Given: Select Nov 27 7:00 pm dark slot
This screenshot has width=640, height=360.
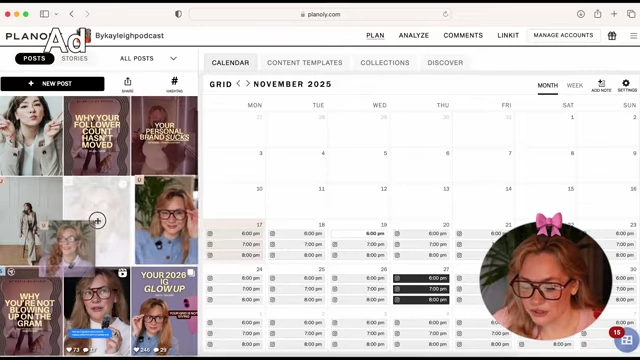Looking at the screenshot, I should click(421, 289).
